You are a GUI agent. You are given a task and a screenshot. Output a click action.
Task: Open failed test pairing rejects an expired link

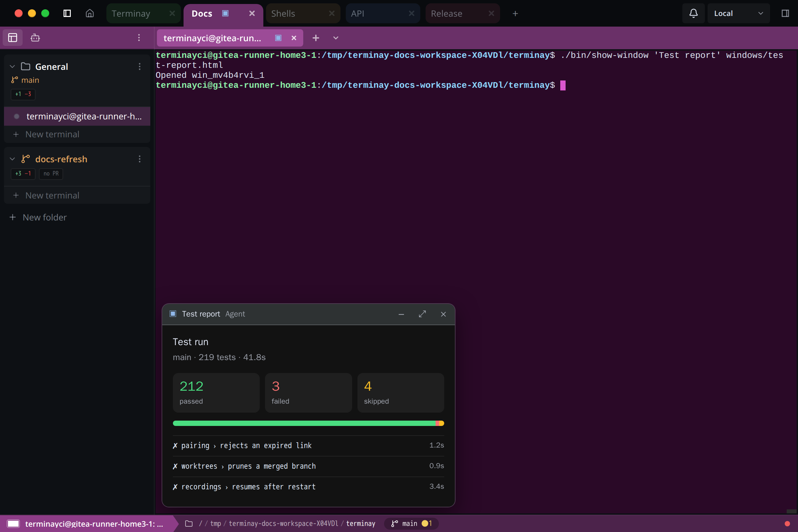click(309, 446)
